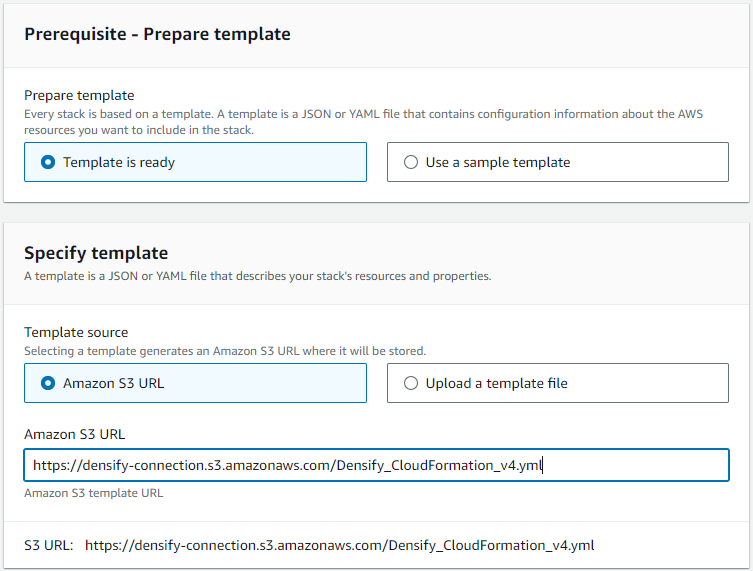Click the "Amazon S3 URL" label above the input
Viewport: 753px width, 571px height.
tap(74, 434)
